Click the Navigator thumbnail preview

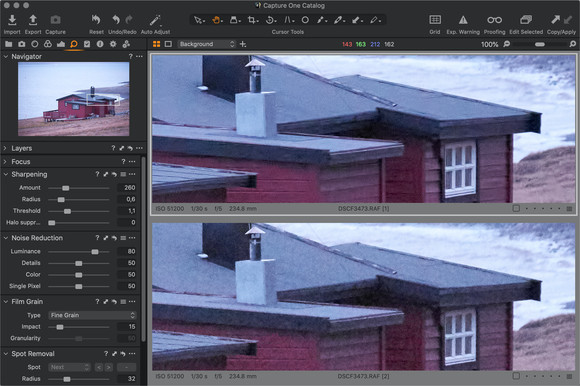click(74, 99)
